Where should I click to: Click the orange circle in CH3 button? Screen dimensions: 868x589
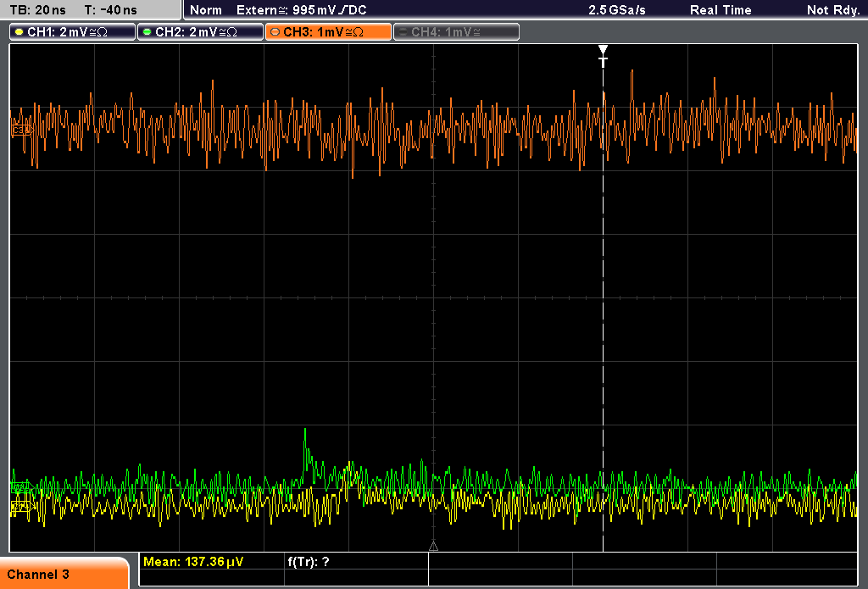275,32
